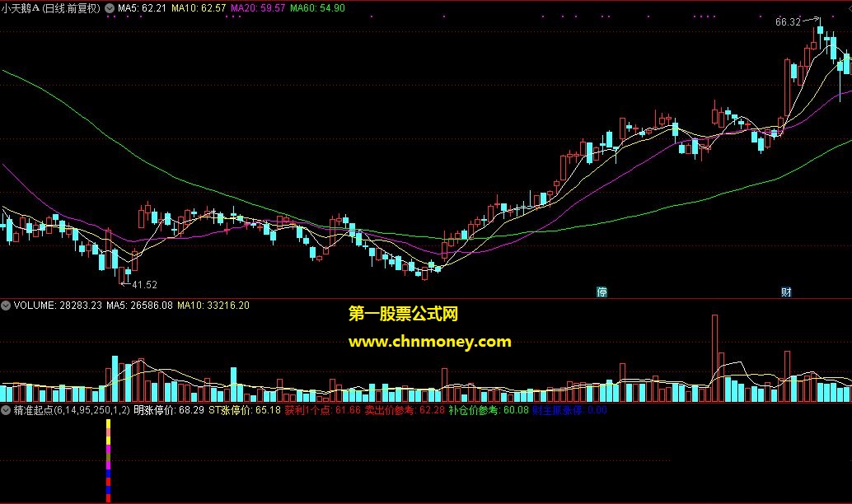Click the MA10: 62.57 label
This screenshot has height=504, width=852.
click(x=199, y=8)
